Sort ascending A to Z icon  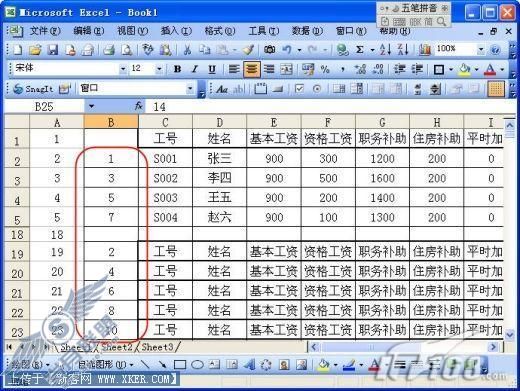tap(385, 50)
